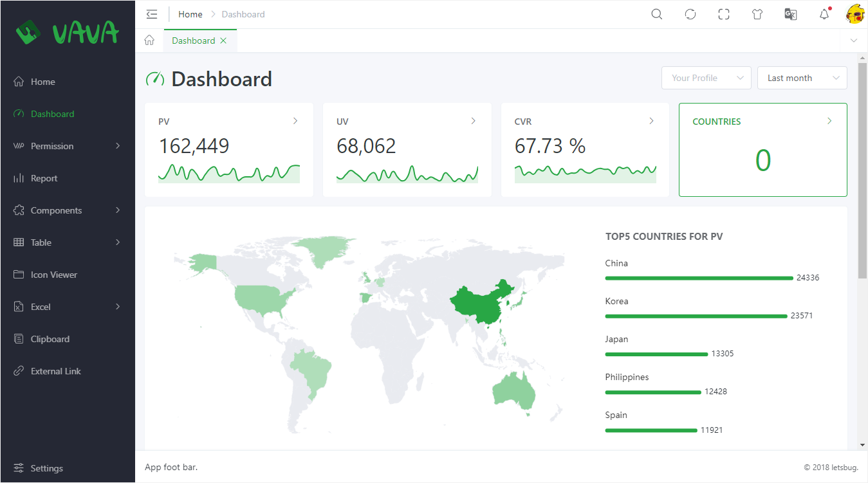Click the Settings sliders icon
This screenshot has width=868, height=483.
coord(19,468)
